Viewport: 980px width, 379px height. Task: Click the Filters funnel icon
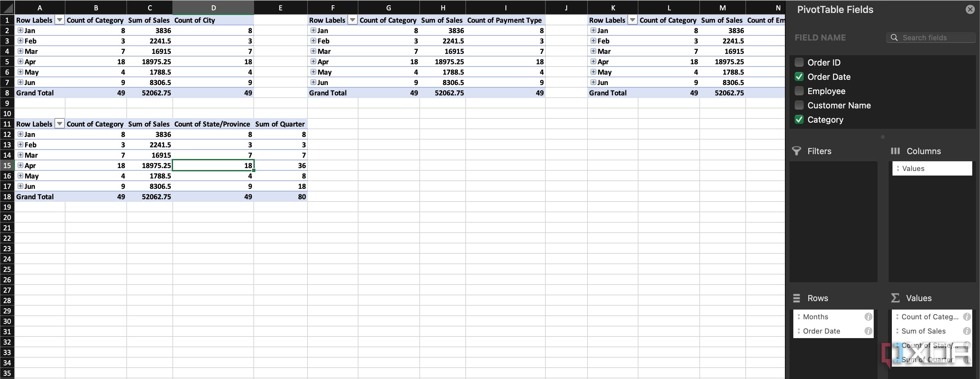coord(797,151)
